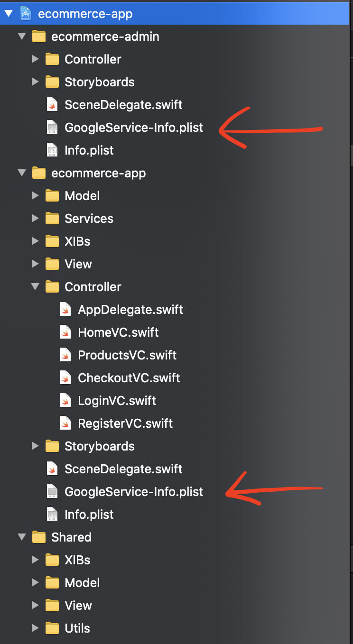
Task: Click the CheckoutVC.swift Swift file icon
Action: [65, 378]
